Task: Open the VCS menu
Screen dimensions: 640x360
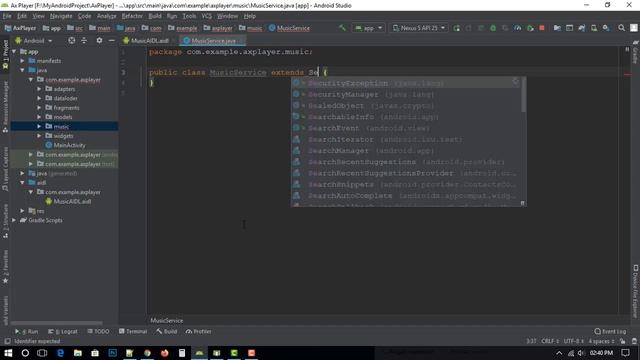Action: click(x=207, y=16)
